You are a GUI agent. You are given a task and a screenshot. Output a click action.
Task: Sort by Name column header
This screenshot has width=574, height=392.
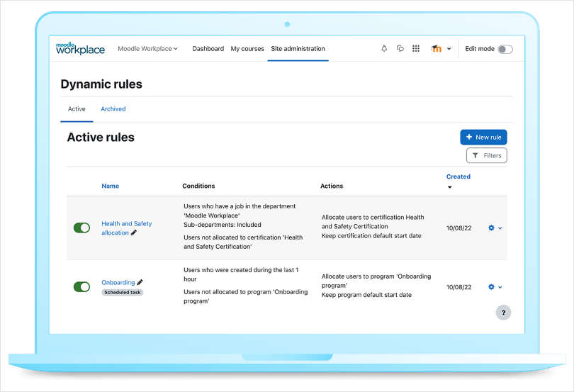[110, 186]
